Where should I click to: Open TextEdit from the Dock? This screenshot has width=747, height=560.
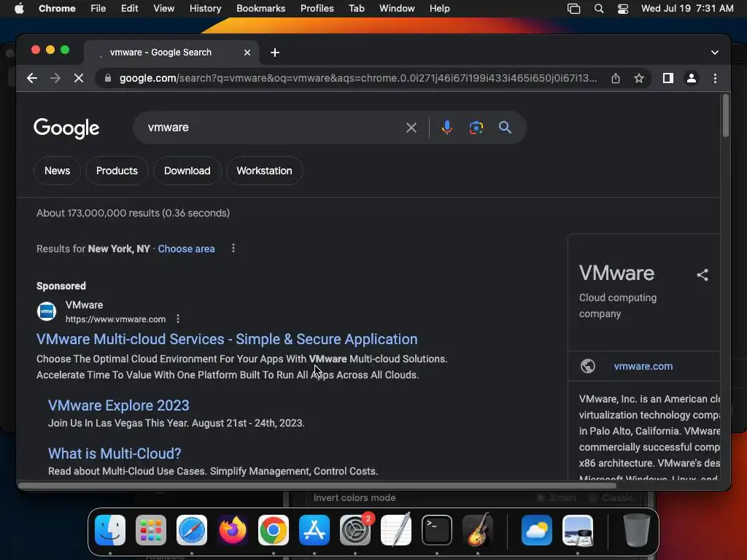pyautogui.click(x=396, y=530)
